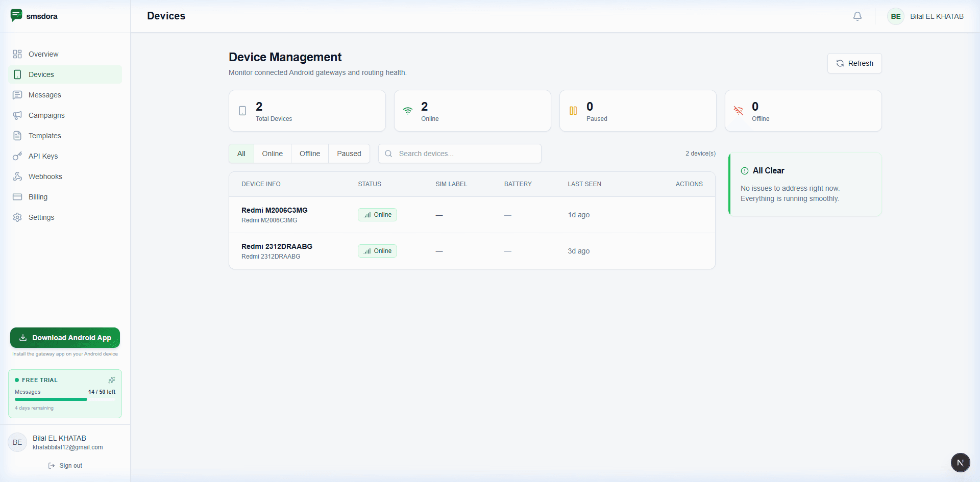Select the API Keys key icon

17,156
